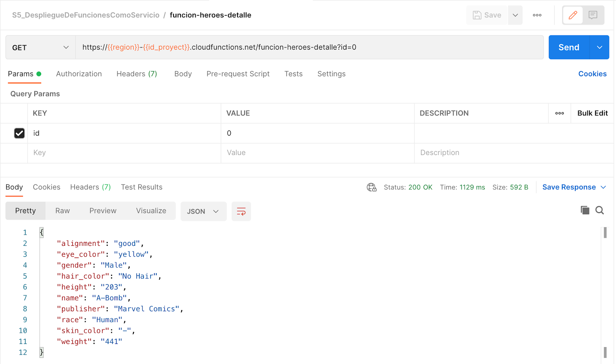Click the Save disk icon

tap(477, 15)
